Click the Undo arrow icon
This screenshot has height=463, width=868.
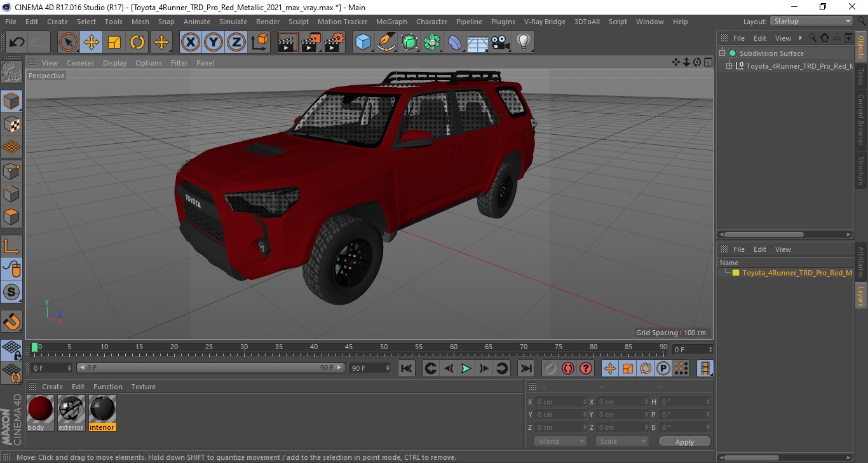pyautogui.click(x=17, y=43)
